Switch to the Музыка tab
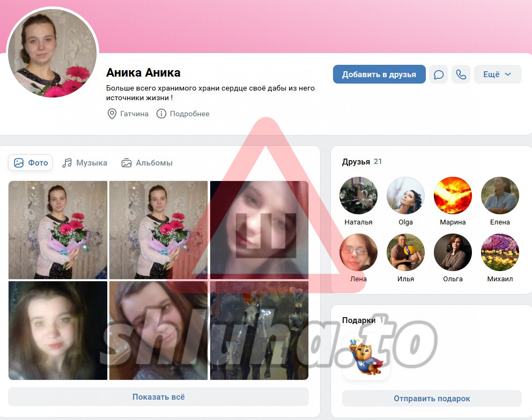 pos(85,163)
